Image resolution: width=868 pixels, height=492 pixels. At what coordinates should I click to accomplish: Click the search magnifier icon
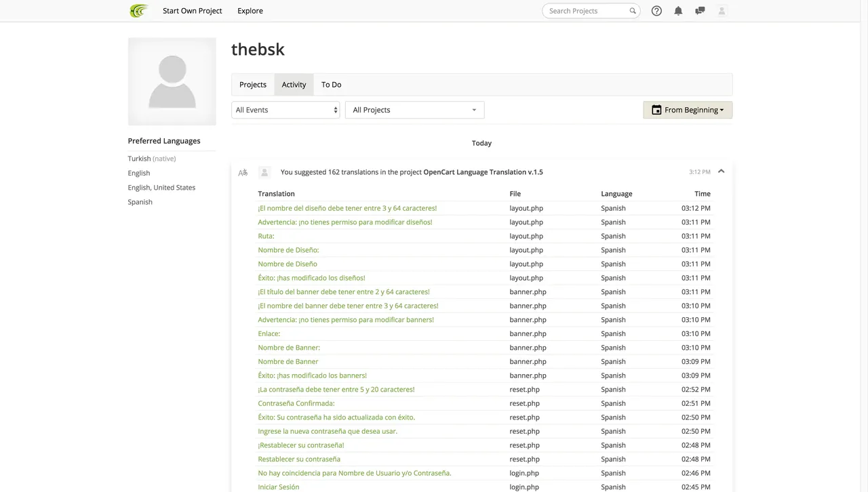[633, 11]
